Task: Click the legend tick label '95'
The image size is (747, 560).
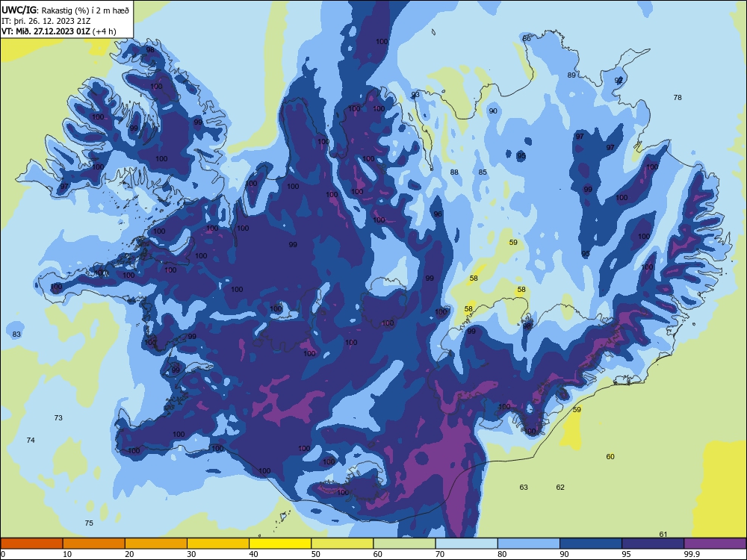Action: [x=627, y=554]
